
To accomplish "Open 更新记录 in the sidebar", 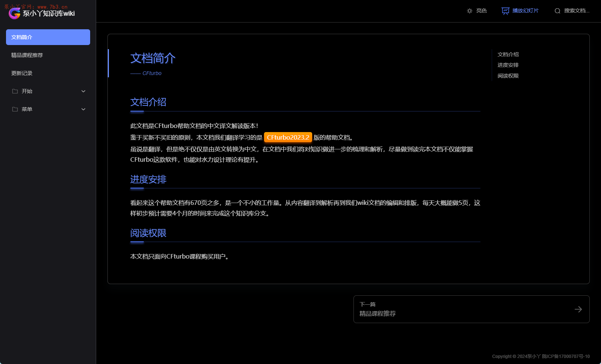I will [48, 73].
